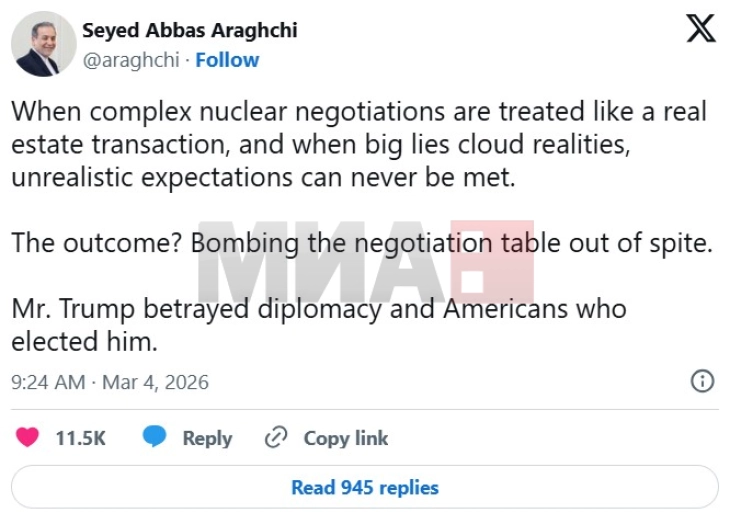Screen dimensions: 730x524
Task: Click the X logo icon
Action: tap(701, 30)
